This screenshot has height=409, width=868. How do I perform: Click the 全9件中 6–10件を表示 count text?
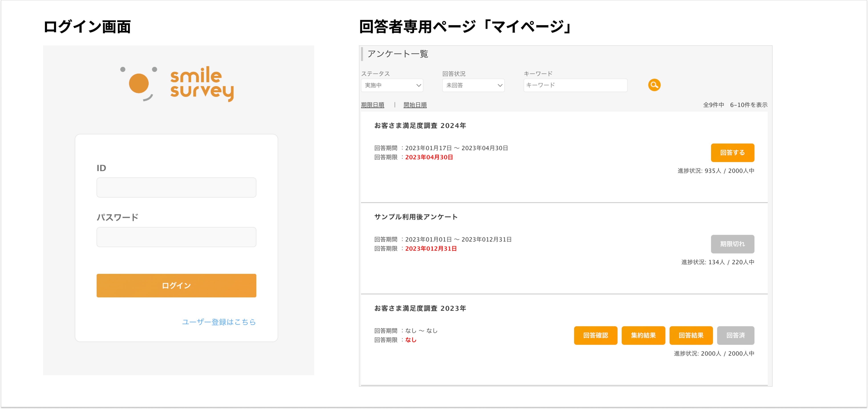pos(735,105)
